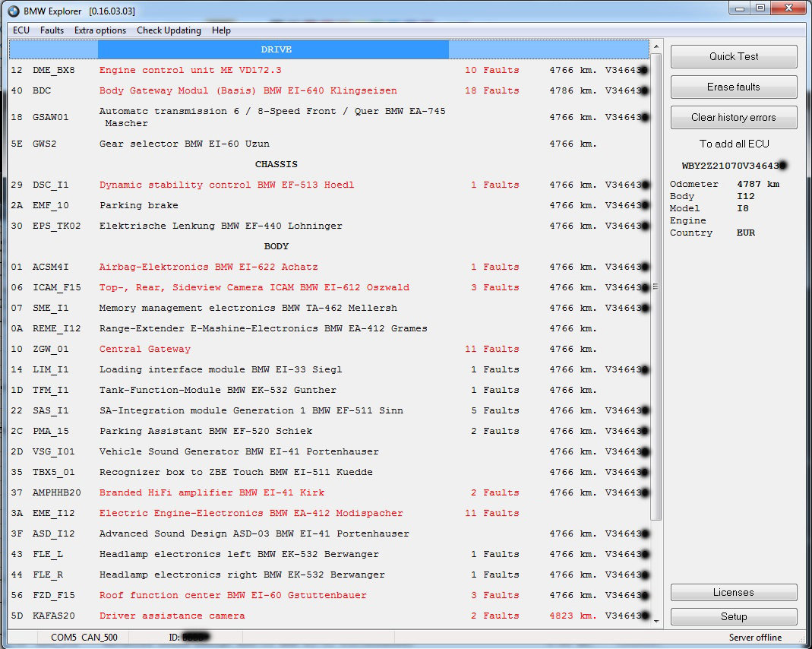The height and width of the screenshot is (649, 812).
Task: Open the Faults menu
Action: [52, 30]
